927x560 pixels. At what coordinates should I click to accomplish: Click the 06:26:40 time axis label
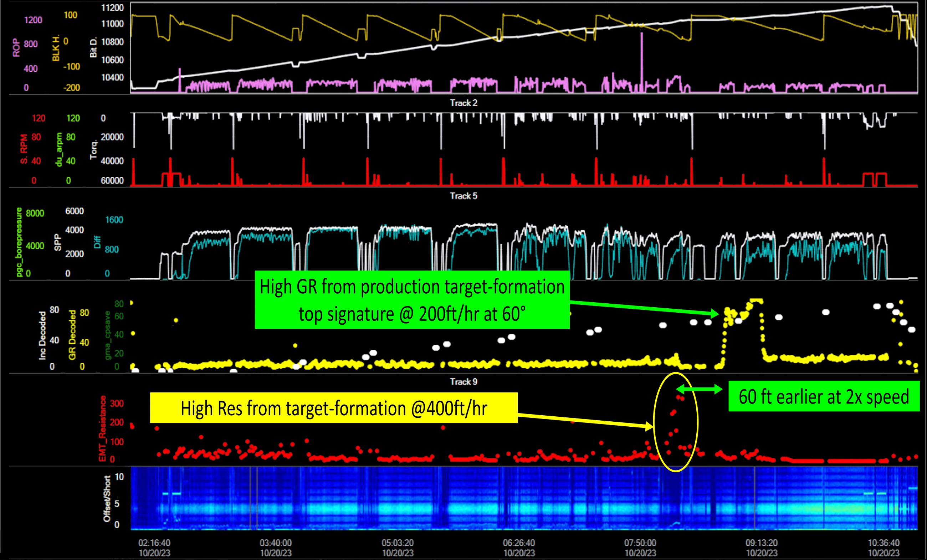[x=519, y=543]
